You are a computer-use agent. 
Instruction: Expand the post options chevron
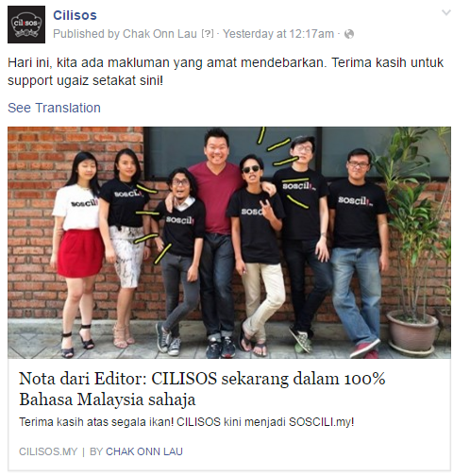coord(446,12)
